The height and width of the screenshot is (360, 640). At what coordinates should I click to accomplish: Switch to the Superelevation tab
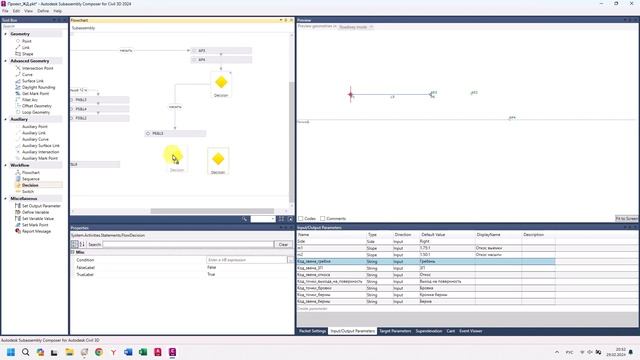tap(429, 331)
